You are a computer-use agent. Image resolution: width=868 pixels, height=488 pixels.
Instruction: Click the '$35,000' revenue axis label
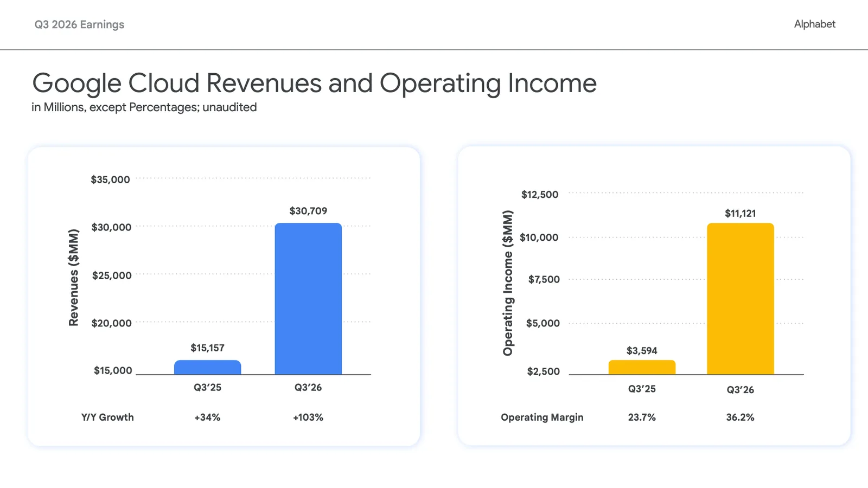pos(110,179)
